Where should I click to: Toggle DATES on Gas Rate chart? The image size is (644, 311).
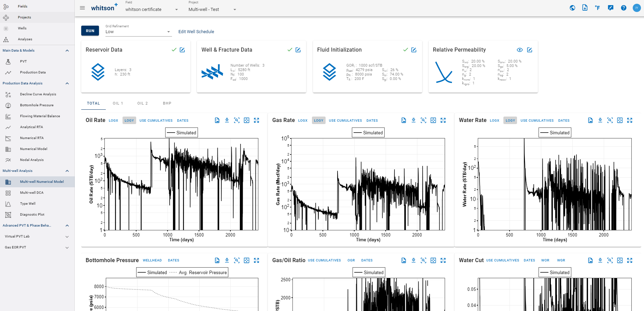[372, 121]
